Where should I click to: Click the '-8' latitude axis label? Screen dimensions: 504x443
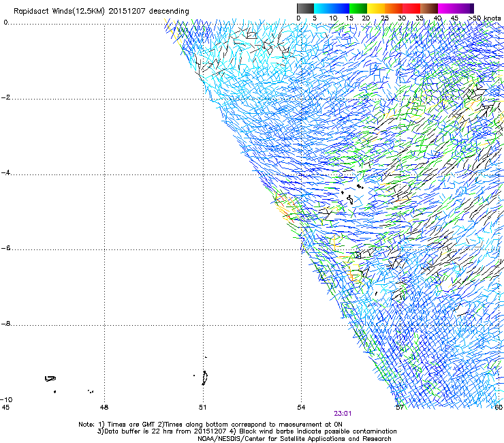pos(5,324)
